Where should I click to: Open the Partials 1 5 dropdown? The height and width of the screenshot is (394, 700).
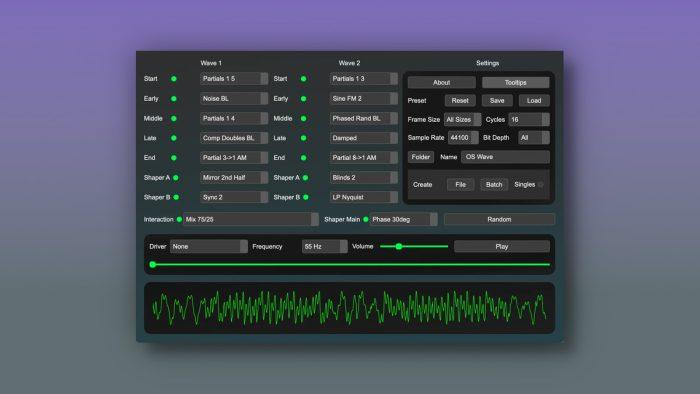point(234,79)
